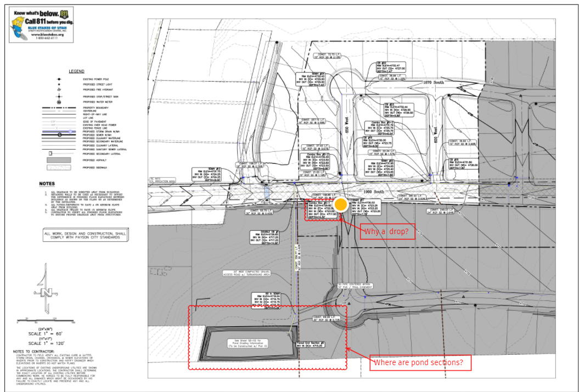Click the proposed storm drain manhole legend symbol
Screen dimensions: 579x392
(x=70, y=132)
